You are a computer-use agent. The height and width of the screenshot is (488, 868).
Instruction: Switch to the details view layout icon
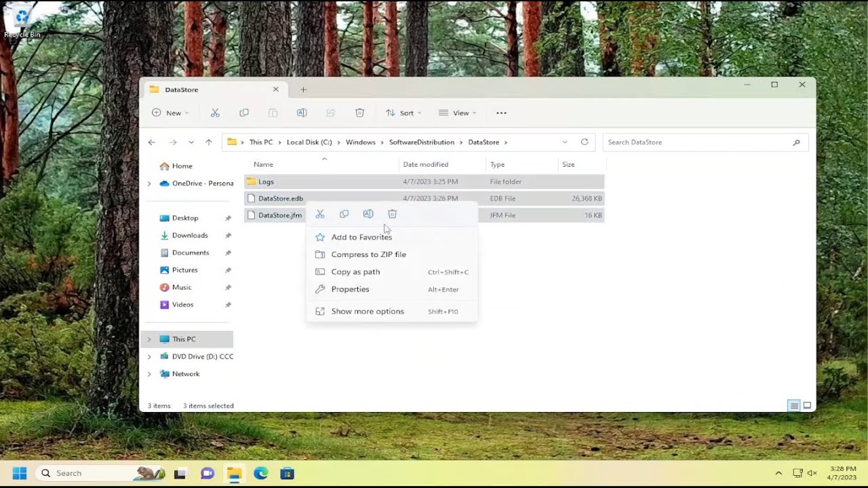(x=793, y=406)
